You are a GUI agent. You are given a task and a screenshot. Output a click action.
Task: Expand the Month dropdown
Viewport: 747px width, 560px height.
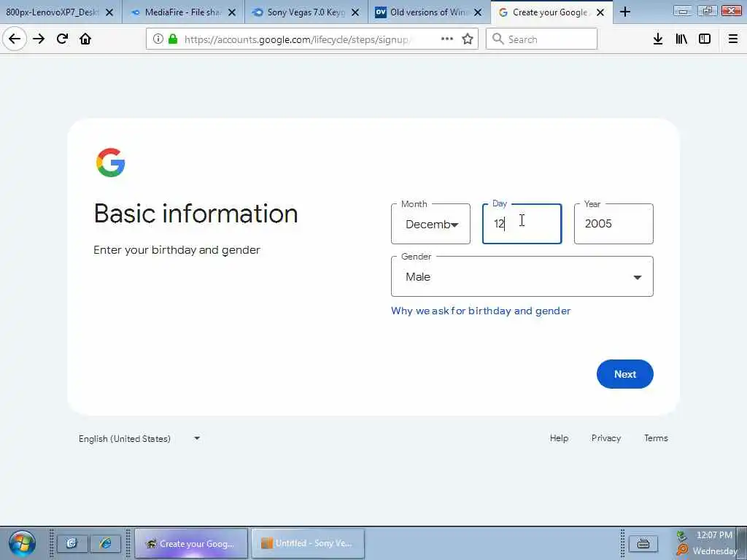(x=430, y=224)
